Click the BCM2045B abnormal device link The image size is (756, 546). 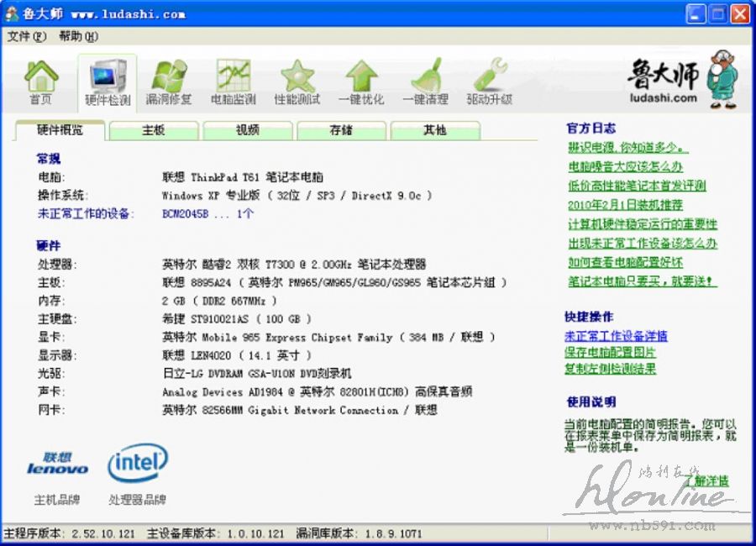pos(207,214)
